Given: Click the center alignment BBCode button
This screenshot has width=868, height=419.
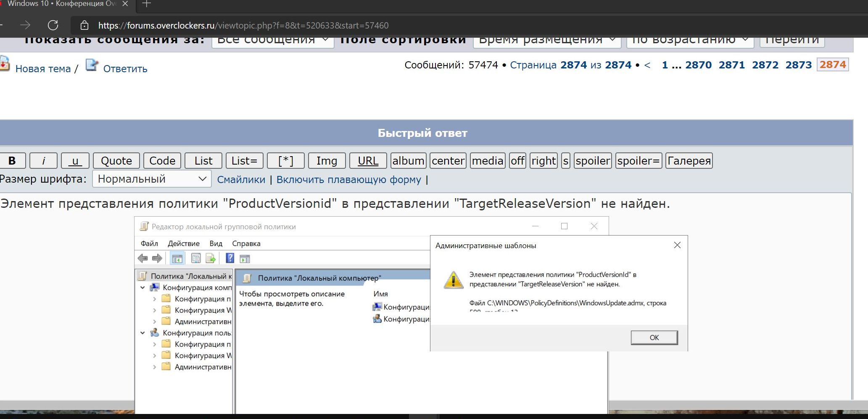Looking at the screenshot, I should tap(448, 161).
